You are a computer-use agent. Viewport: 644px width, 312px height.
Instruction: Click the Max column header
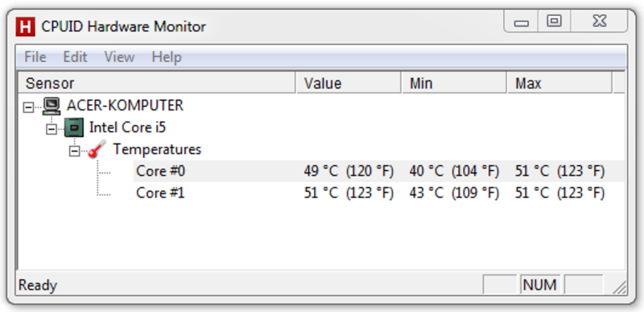point(559,84)
